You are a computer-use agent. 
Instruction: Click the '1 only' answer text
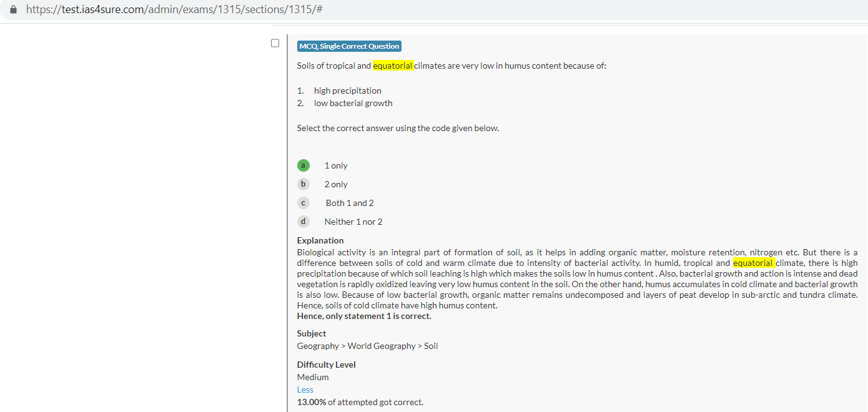(x=336, y=165)
